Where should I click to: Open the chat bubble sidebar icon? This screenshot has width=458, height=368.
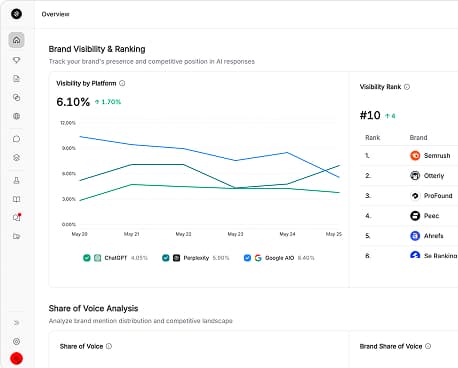pyautogui.click(x=16, y=139)
